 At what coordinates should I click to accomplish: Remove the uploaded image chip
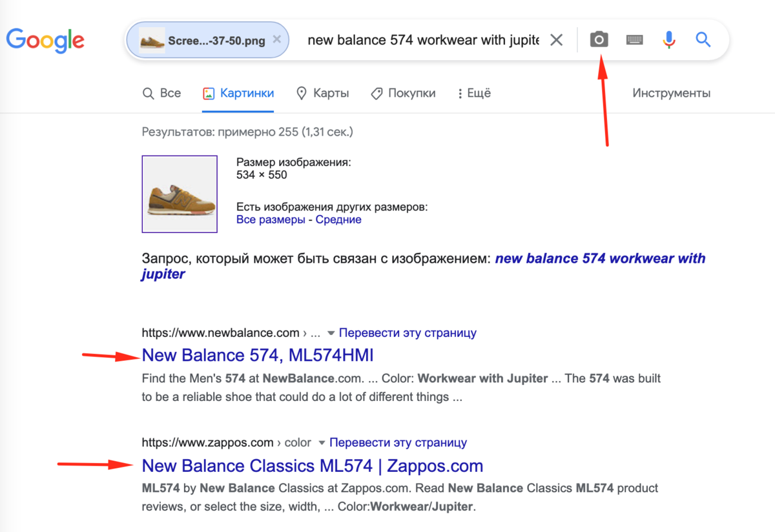tap(277, 39)
